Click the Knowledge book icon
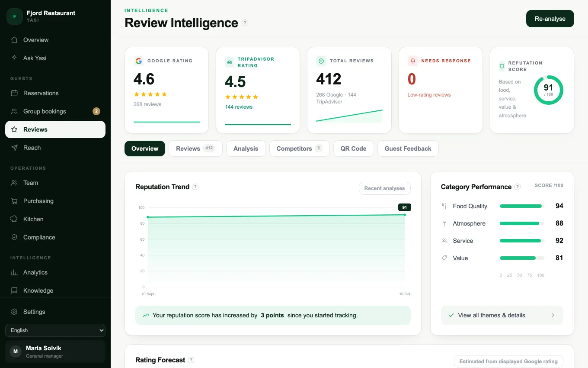 [14, 291]
